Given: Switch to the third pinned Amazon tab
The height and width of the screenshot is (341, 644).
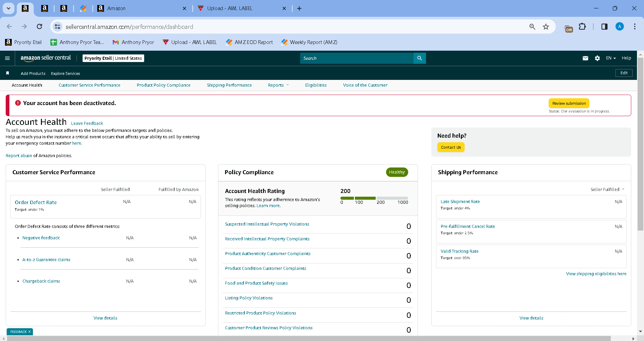Looking at the screenshot, I should click(x=64, y=8).
